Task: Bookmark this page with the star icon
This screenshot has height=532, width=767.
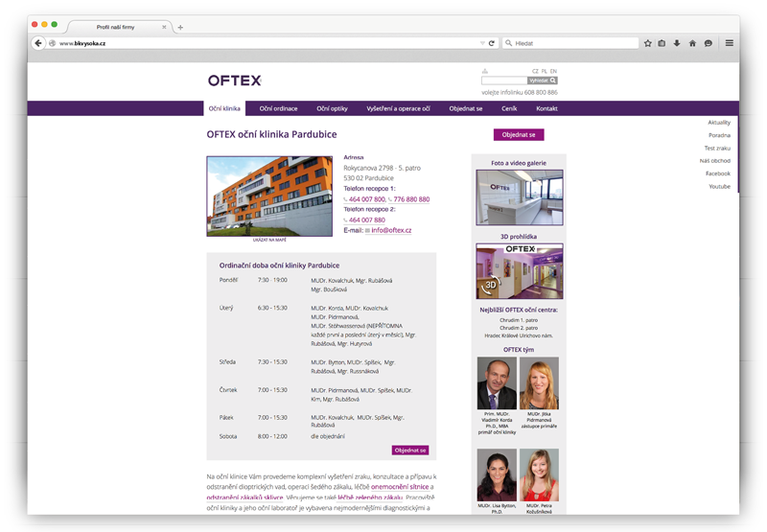Action: [x=648, y=43]
